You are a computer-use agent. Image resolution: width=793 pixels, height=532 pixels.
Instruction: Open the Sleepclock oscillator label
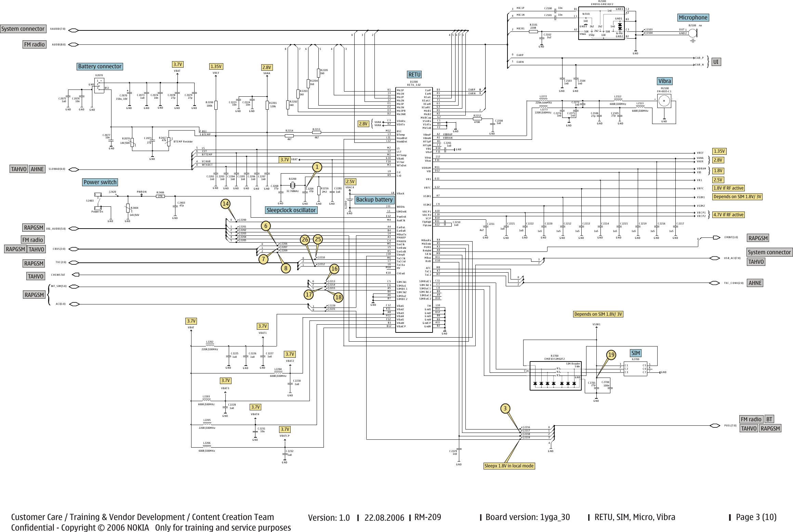pos(291,210)
